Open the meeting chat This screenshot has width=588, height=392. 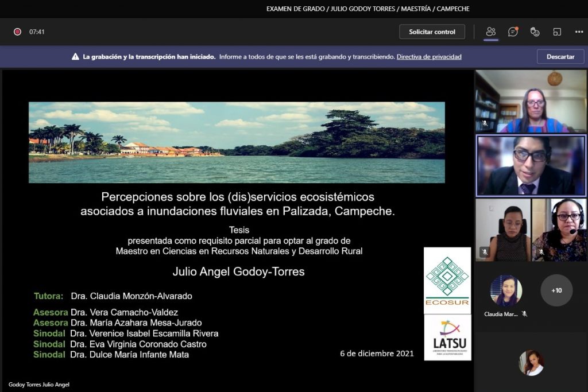click(513, 32)
